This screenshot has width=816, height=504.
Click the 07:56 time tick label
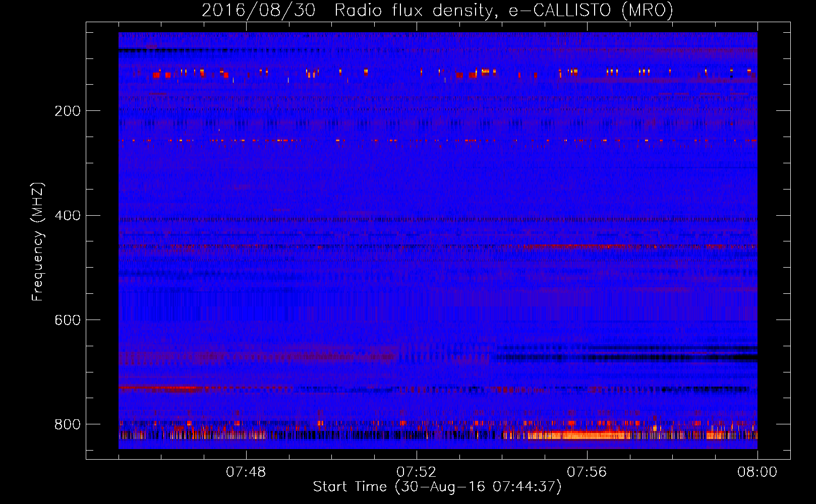[587, 472]
